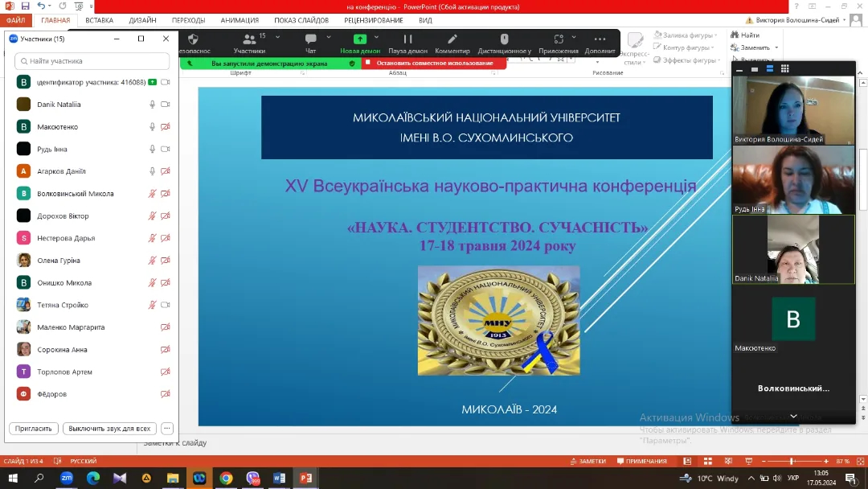Open the three-dots menu in participants panel

[167, 429]
